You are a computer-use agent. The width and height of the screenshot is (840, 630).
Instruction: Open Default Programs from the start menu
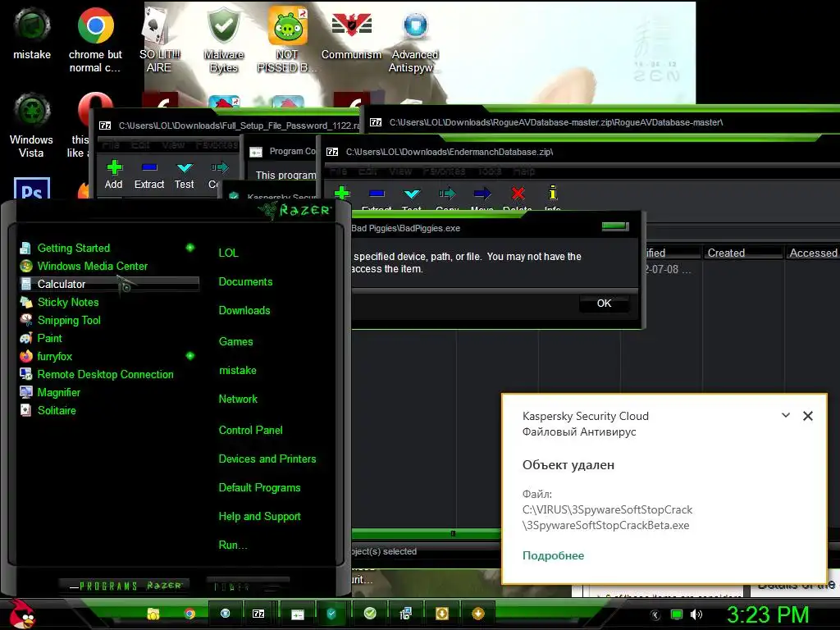point(259,488)
